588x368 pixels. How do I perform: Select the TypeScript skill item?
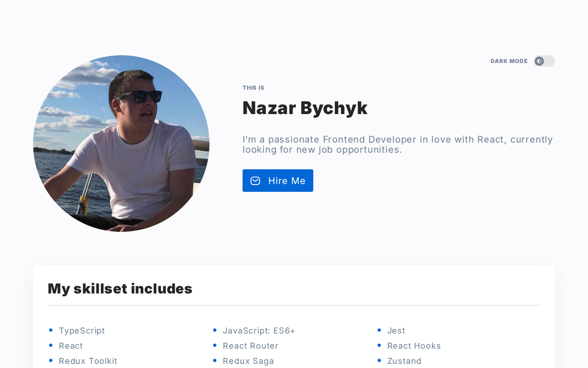(82, 331)
